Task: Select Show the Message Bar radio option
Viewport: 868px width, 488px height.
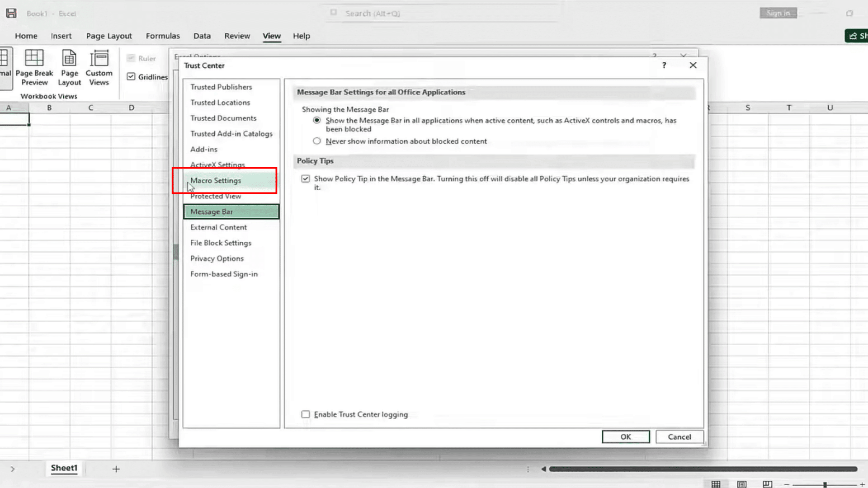Action: 317,120
